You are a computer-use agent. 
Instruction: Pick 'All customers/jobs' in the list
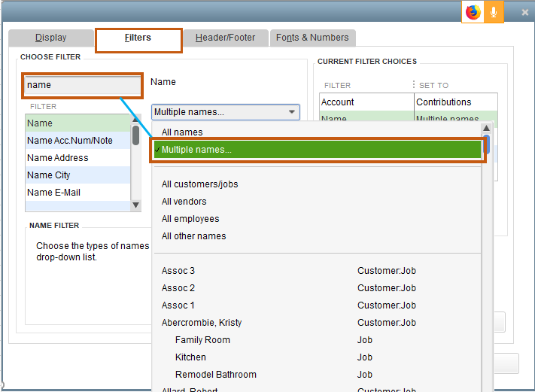click(199, 184)
